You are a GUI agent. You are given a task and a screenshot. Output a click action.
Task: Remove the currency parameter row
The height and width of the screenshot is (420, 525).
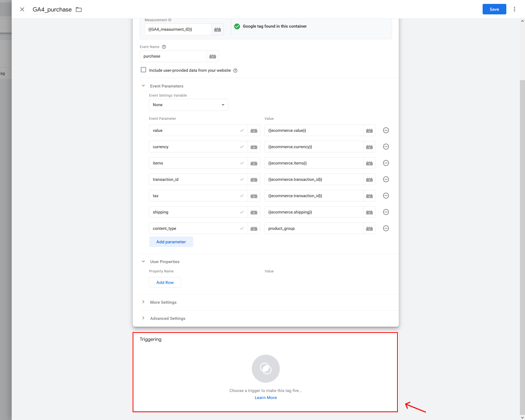click(x=386, y=147)
